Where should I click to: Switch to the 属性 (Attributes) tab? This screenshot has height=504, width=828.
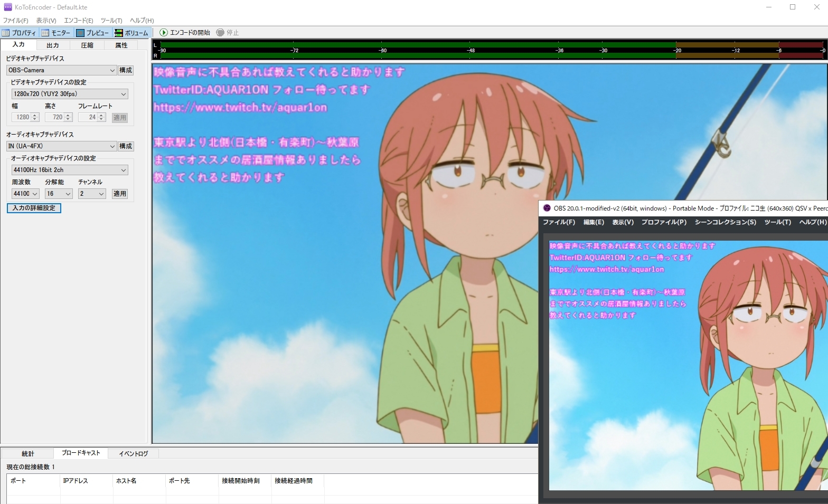(121, 45)
